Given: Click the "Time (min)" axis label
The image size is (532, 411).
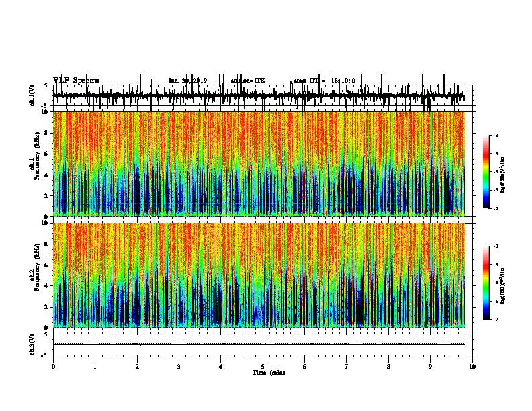Looking at the screenshot, I should [269, 373].
